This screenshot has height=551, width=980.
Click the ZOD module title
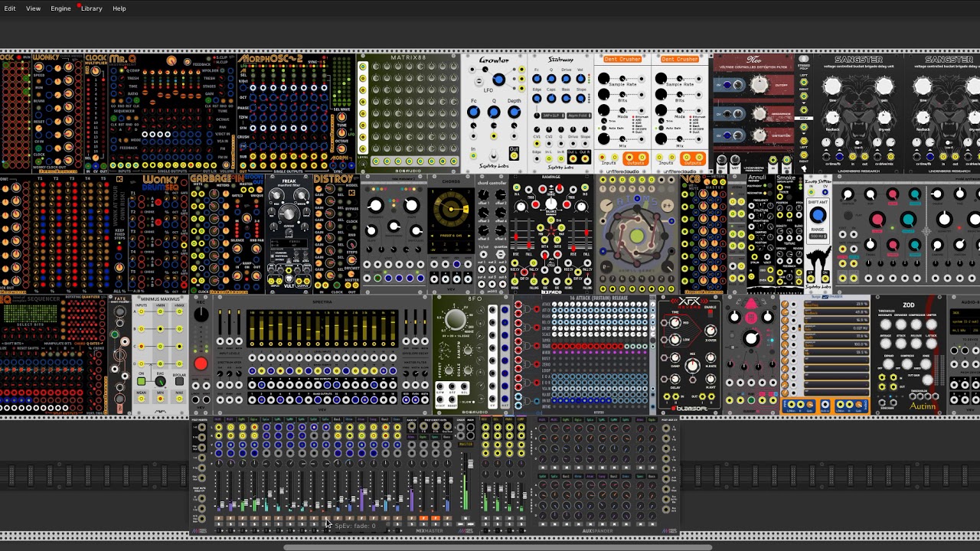908,305
